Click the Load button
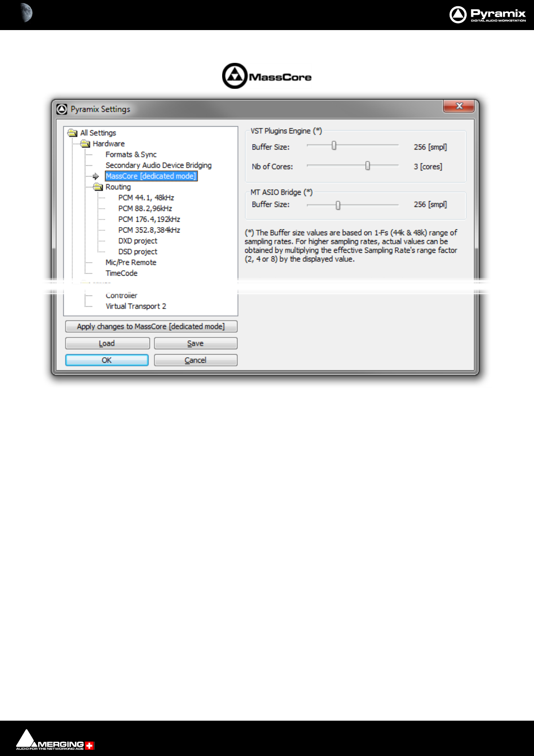The image size is (534, 756). tap(107, 343)
